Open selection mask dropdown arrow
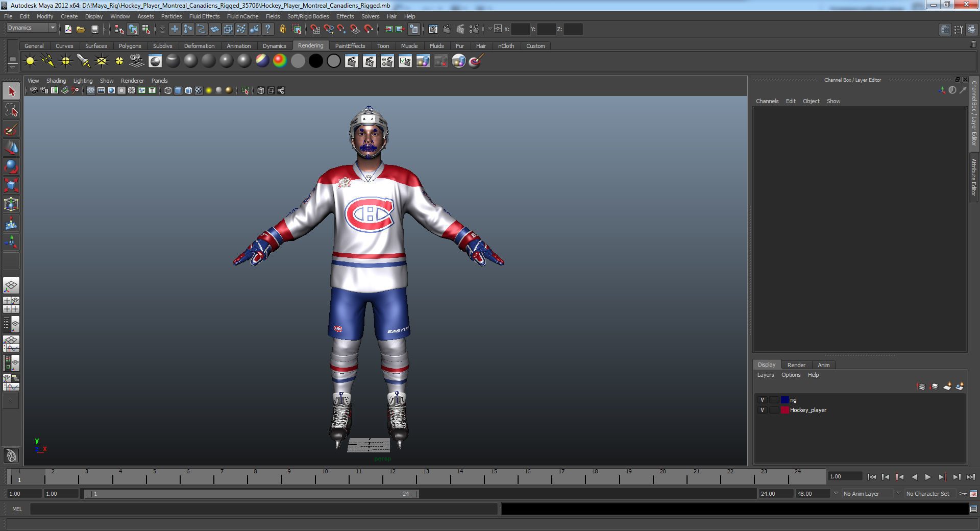 click(163, 29)
